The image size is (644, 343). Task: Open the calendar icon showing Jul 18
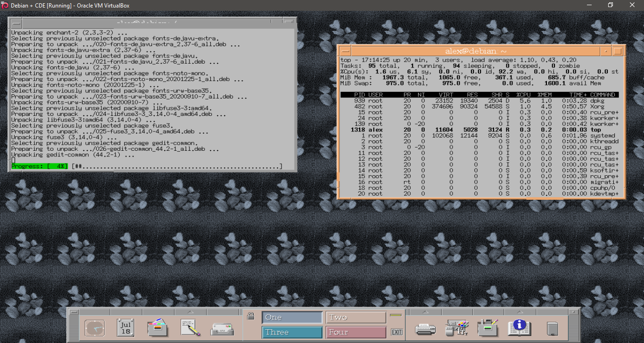pos(126,328)
